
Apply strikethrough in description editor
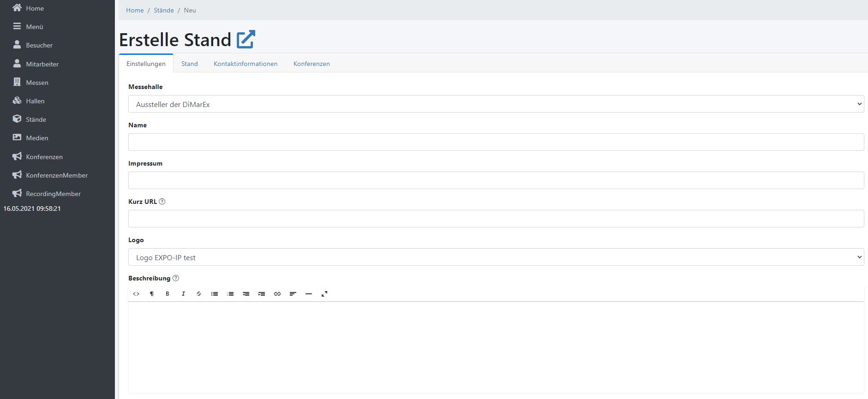coord(199,294)
